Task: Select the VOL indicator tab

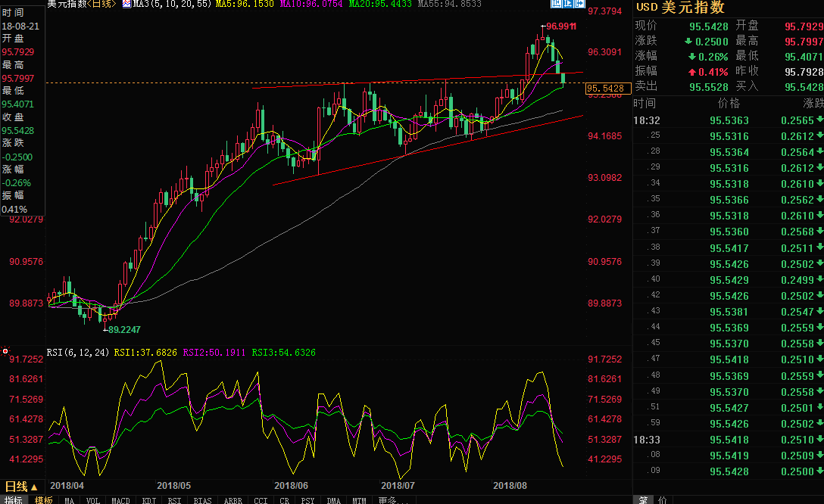Action: pos(92,500)
